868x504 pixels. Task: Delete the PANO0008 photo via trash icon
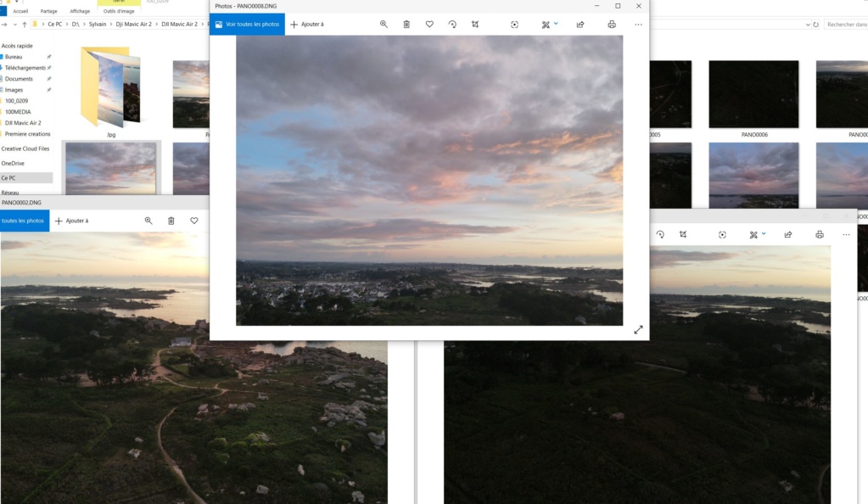[406, 25]
